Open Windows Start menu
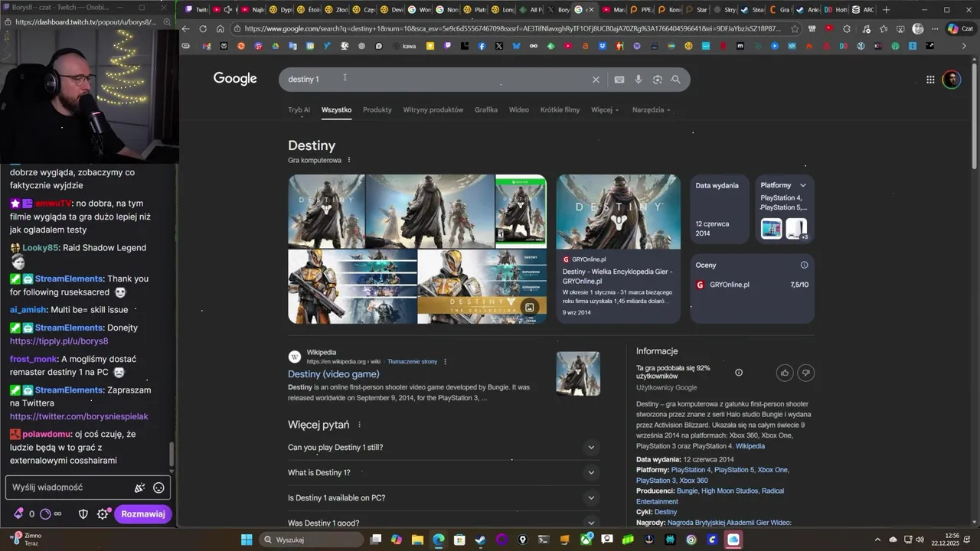Image resolution: width=980 pixels, height=551 pixels. [x=247, y=540]
